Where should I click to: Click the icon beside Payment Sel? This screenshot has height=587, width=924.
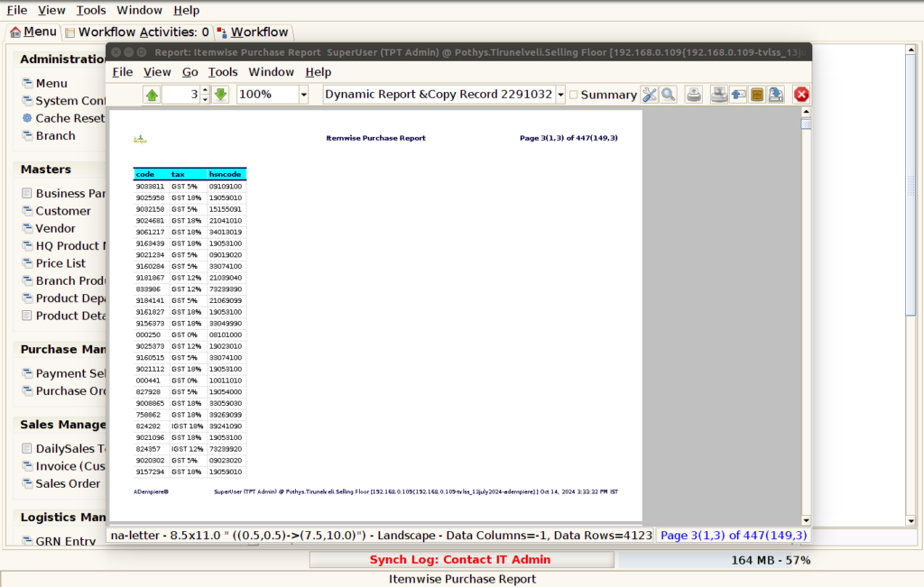tap(27, 372)
